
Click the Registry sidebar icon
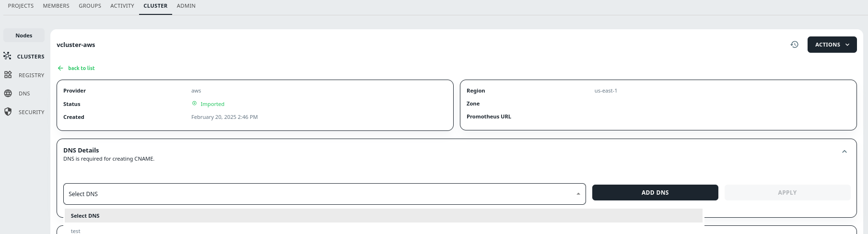[x=8, y=75]
